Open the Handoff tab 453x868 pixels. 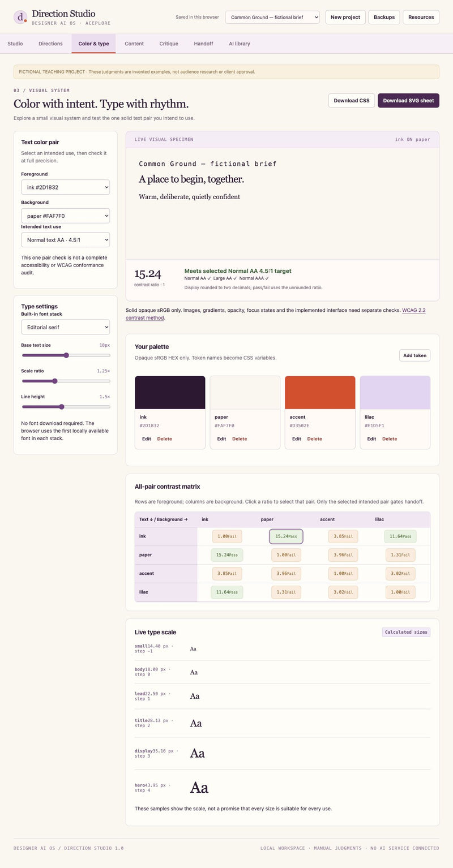click(203, 44)
